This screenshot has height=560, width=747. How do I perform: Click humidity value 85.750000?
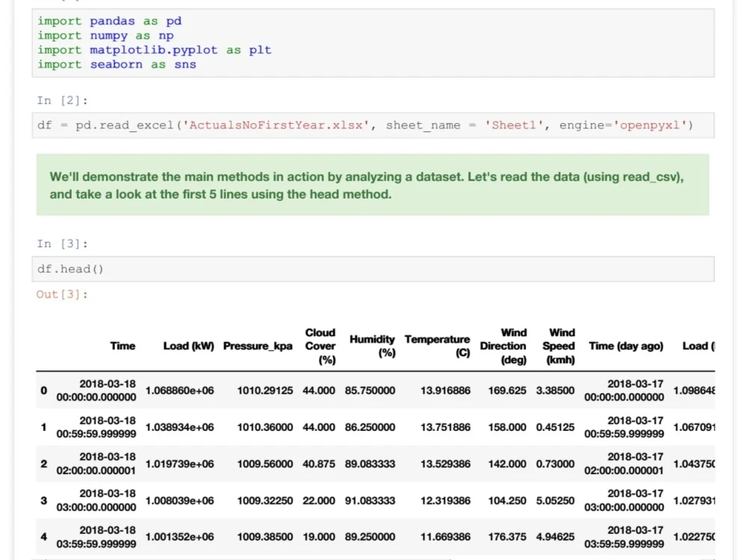[x=371, y=391]
